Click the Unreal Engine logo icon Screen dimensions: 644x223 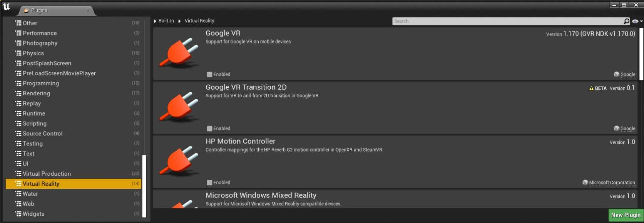pos(7,7)
